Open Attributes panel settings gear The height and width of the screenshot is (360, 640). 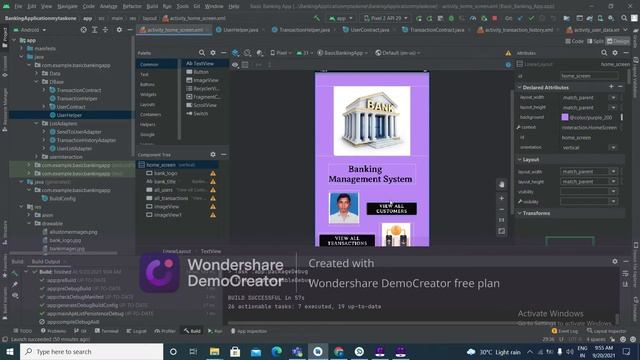click(615, 53)
